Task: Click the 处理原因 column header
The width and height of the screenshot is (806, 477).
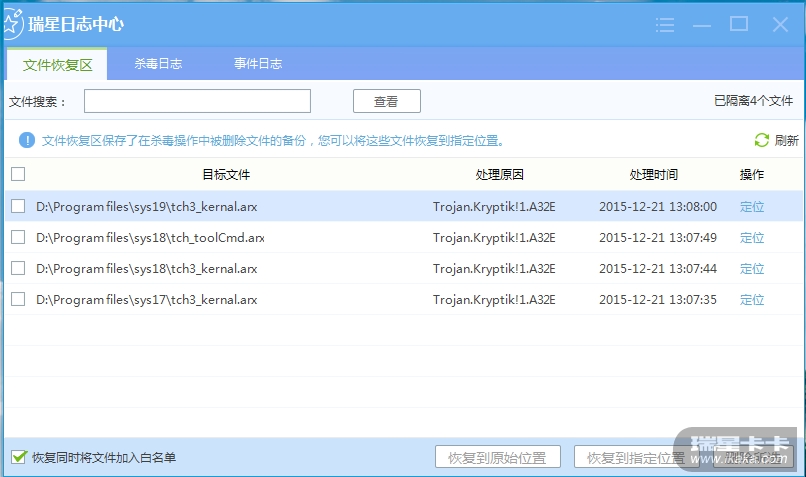Action: (x=499, y=175)
